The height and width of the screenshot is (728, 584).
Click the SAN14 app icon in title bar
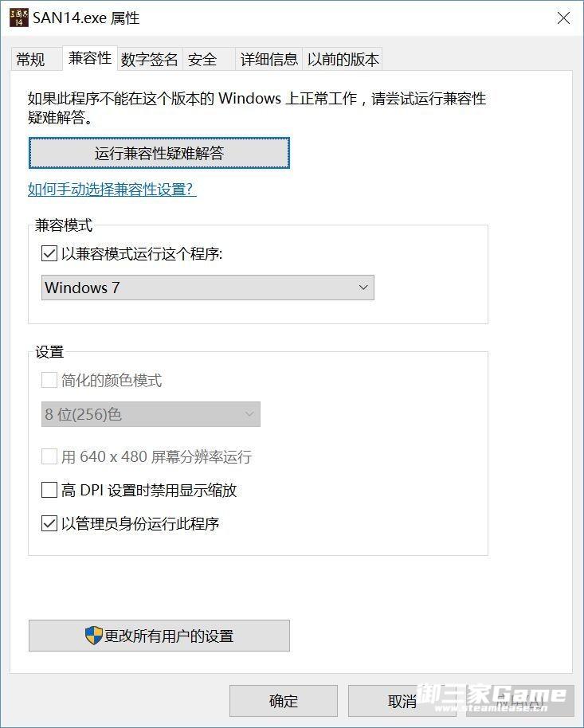point(18,18)
